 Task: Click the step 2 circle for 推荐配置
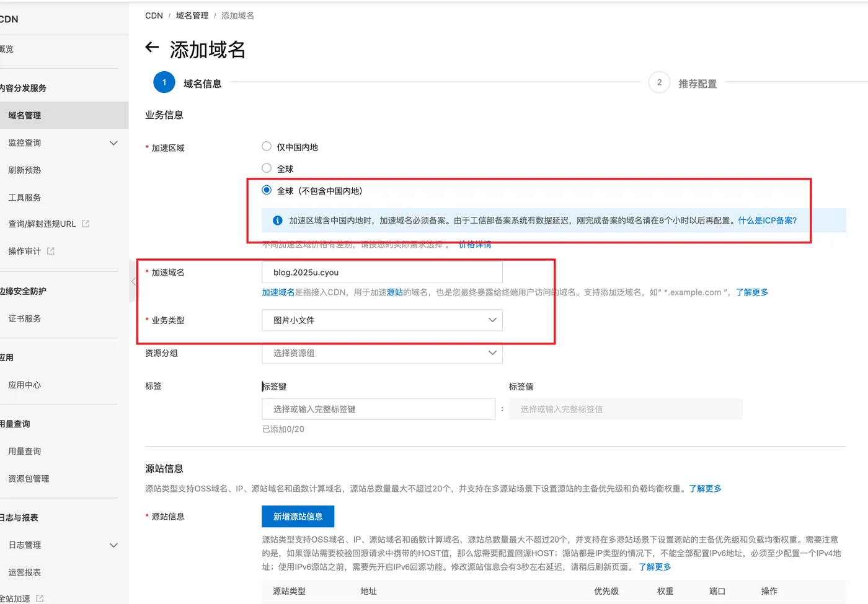659,82
